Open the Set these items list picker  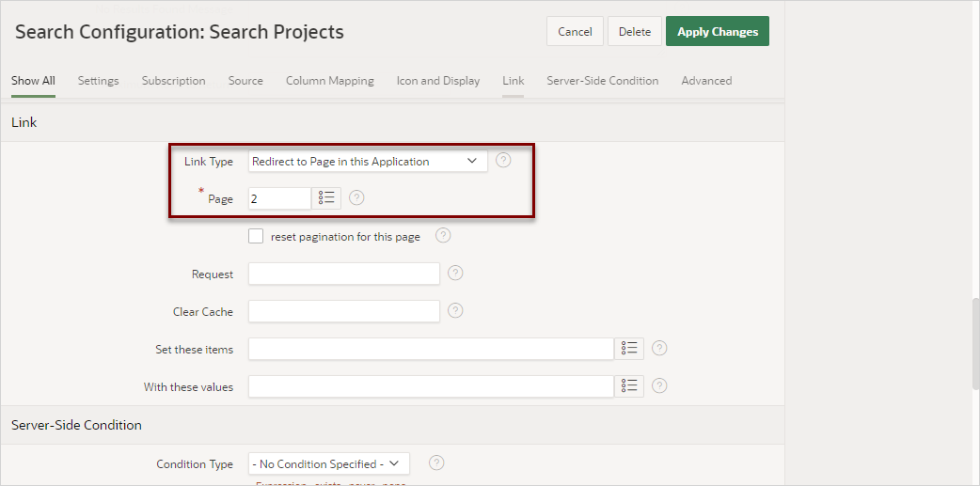pyautogui.click(x=629, y=349)
